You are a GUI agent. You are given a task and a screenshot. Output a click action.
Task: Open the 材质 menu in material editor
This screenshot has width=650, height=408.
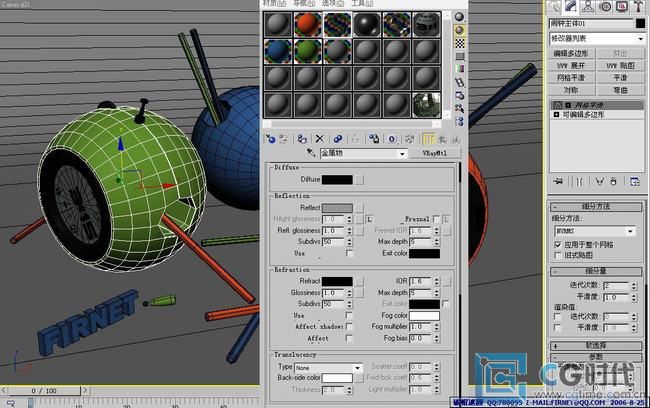[x=274, y=3]
